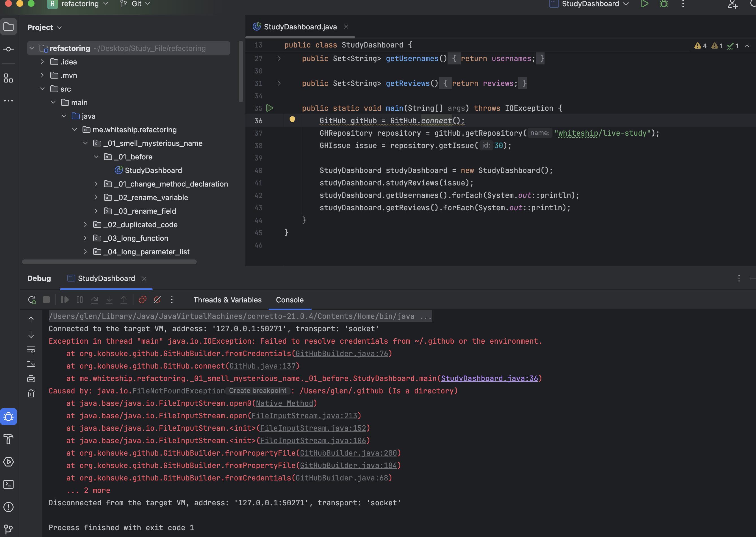The height and width of the screenshot is (537, 756).
Task: Open the GitHubBuilder.java:76 link
Action: (x=342, y=354)
